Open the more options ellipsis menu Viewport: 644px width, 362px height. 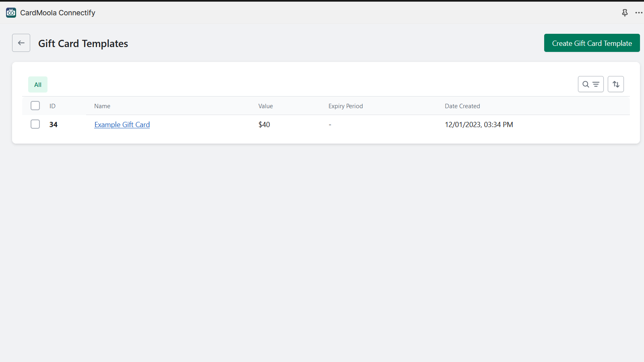639,13
